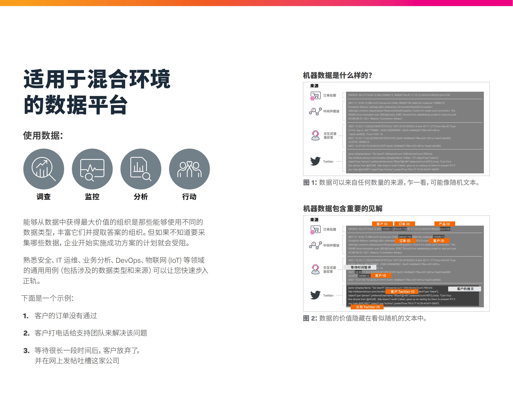Click the 分析 label under the third icon
Screen dimensions: 513x420
click(141, 197)
